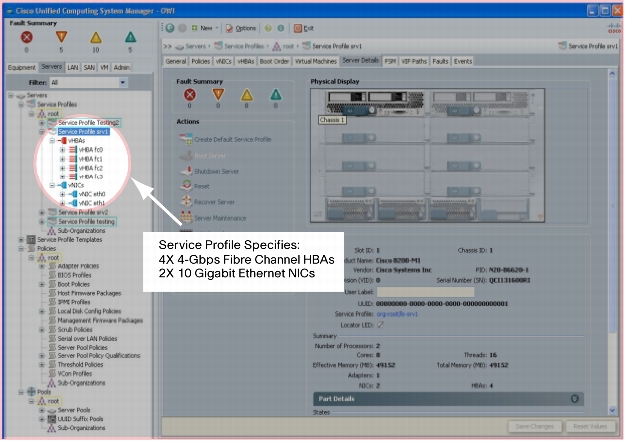Select vHBA fc2 in the tree
This screenshot has height=441, width=625.
(90, 168)
